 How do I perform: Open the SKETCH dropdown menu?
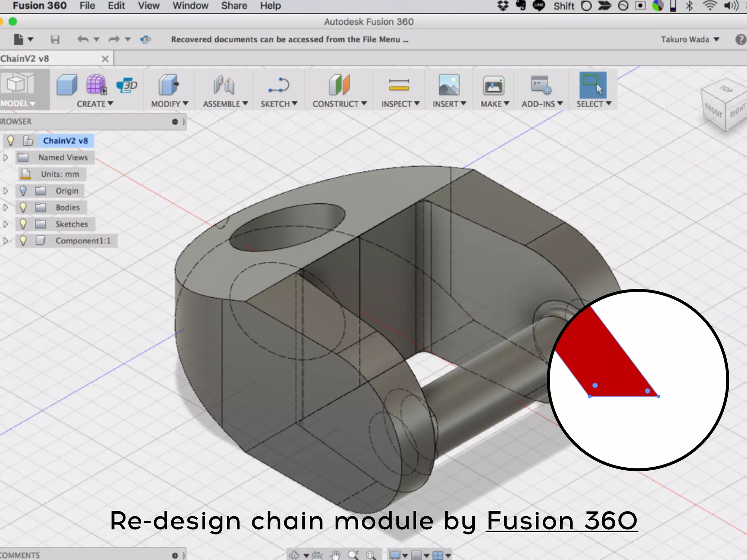coord(279,104)
